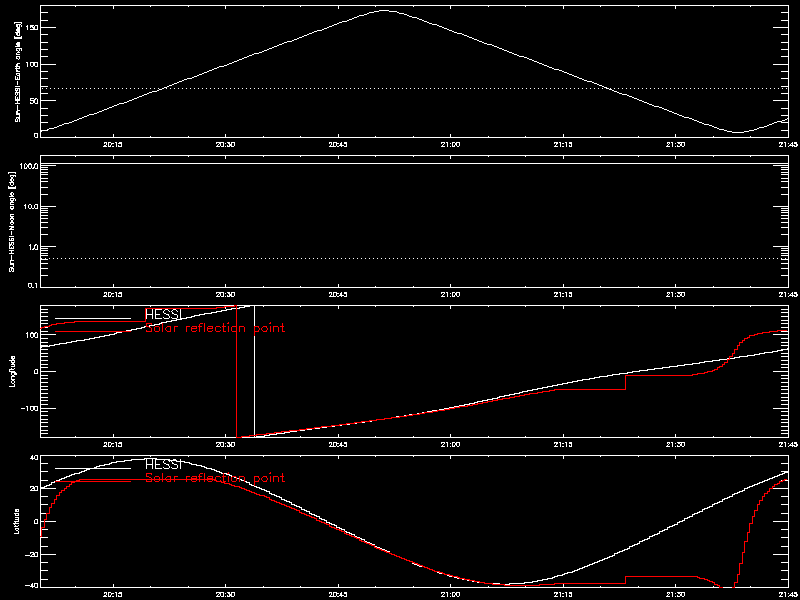
Task: Click "20:30" time label under Moon angle plot
Action: tap(225, 295)
